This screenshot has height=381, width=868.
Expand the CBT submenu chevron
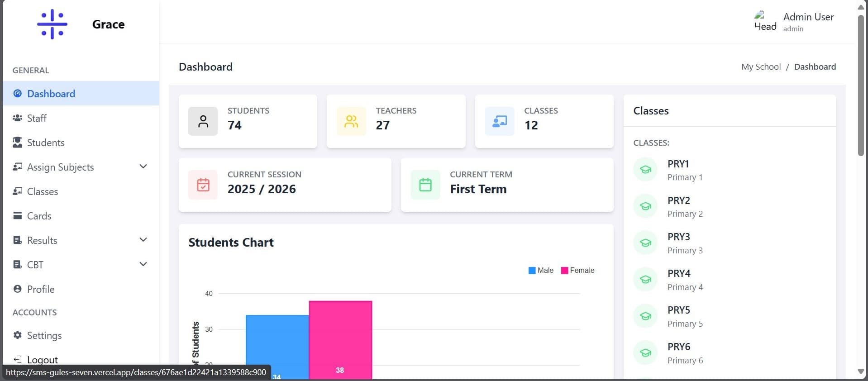point(143,264)
